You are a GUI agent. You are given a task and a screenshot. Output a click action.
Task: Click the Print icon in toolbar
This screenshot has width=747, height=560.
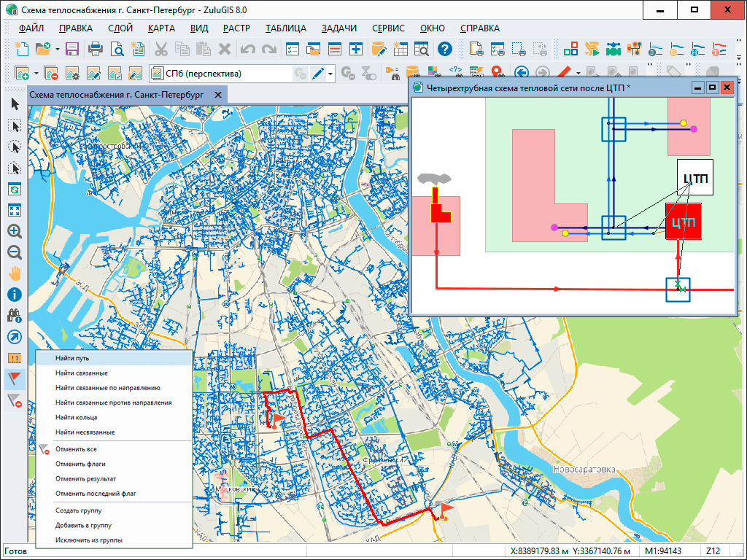click(x=96, y=50)
